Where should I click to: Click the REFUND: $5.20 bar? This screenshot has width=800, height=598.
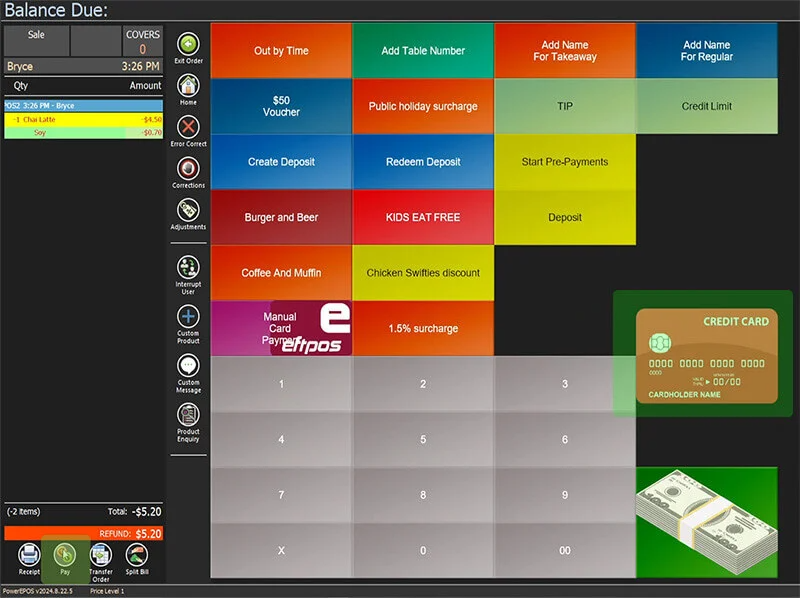(84, 533)
